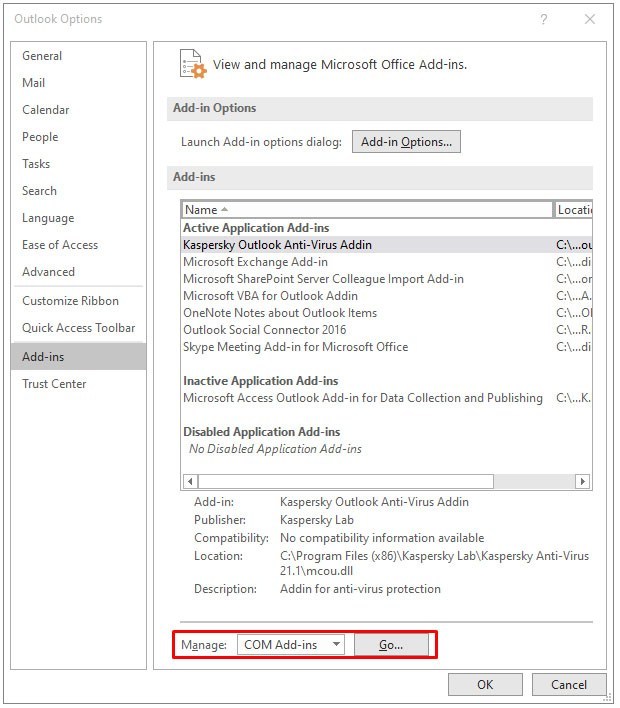Close the Outlook Options window

[590, 19]
